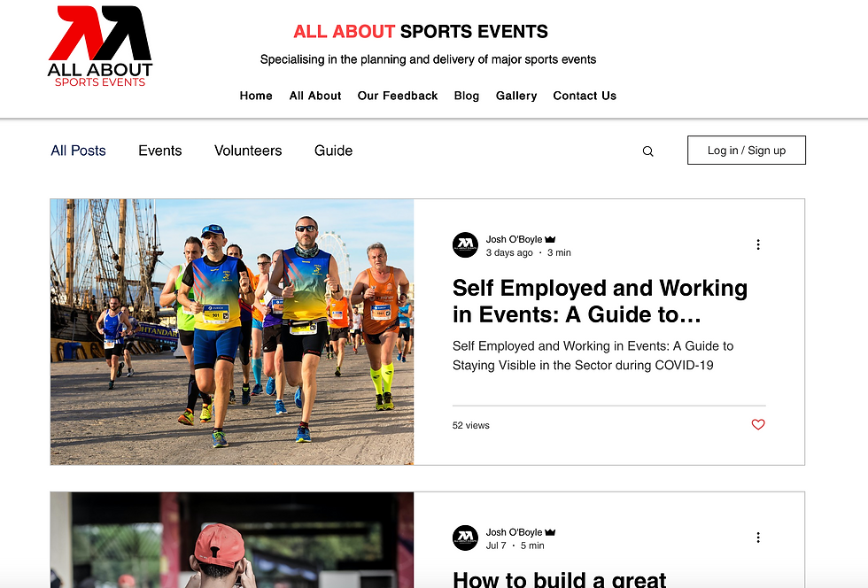Like the Self Employed post with heart icon
The width and height of the screenshot is (868, 588).
[x=758, y=425]
